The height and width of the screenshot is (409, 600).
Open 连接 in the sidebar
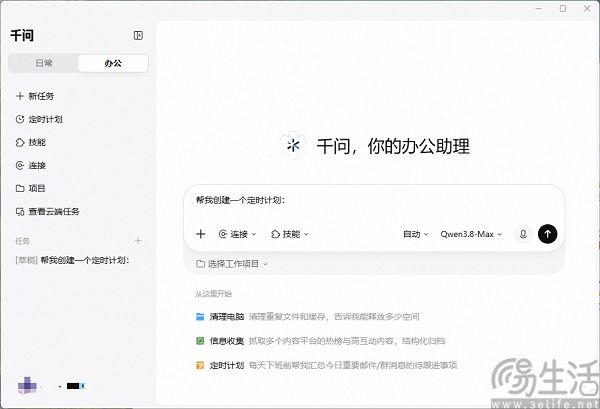point(31,165)
